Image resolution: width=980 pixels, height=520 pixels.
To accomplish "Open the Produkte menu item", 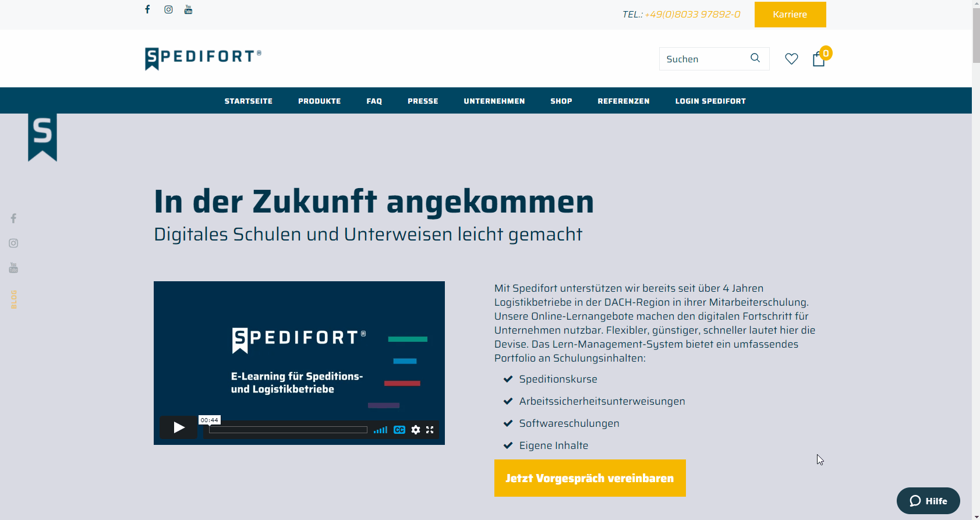I will (x=320, y=101).
